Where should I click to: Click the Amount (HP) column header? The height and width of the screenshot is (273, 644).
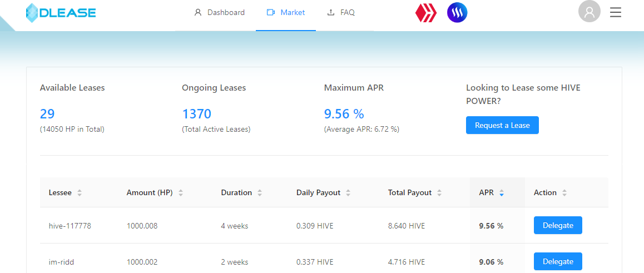click(x=150, y=192)
